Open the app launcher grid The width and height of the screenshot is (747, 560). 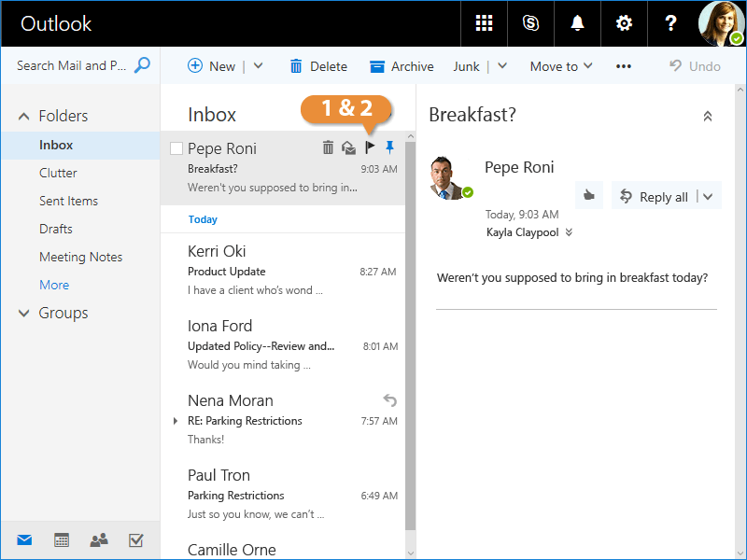coord(484,23)
